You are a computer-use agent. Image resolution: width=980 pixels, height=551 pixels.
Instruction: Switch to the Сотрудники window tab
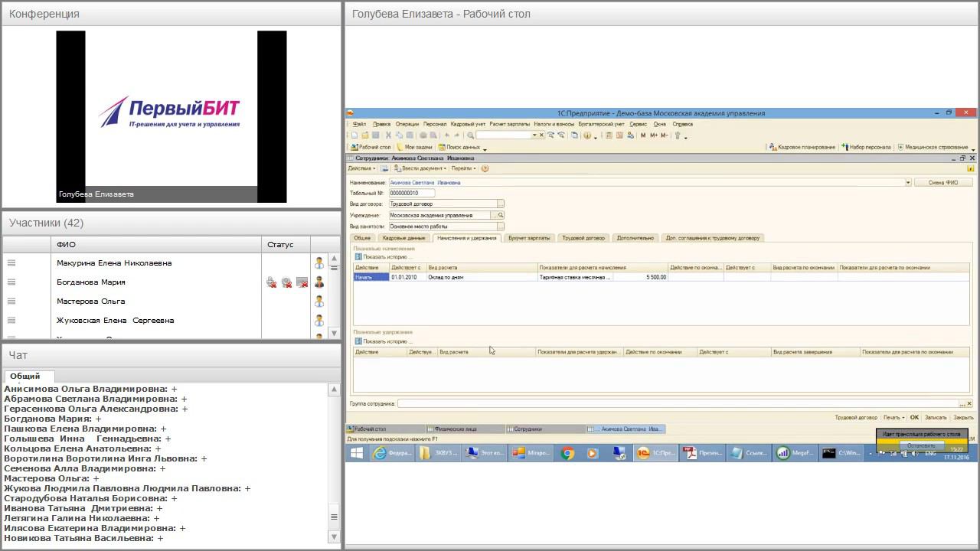point(544,429)
